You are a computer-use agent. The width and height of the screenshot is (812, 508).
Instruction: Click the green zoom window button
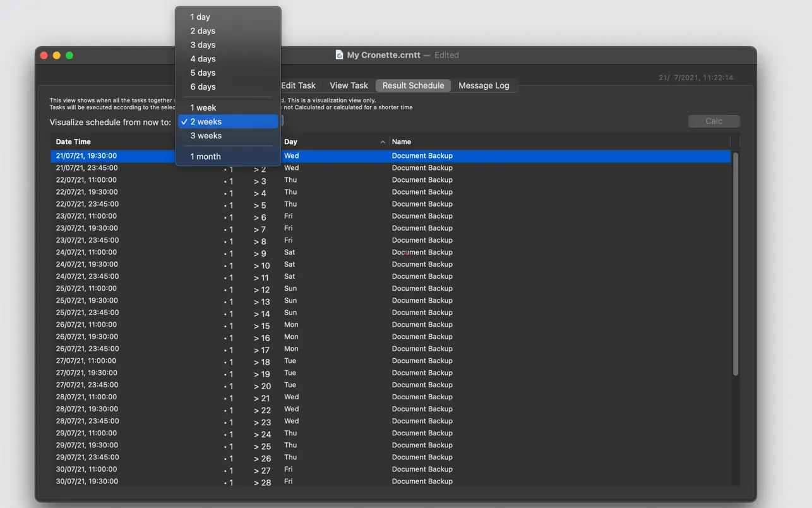point(69,56)
